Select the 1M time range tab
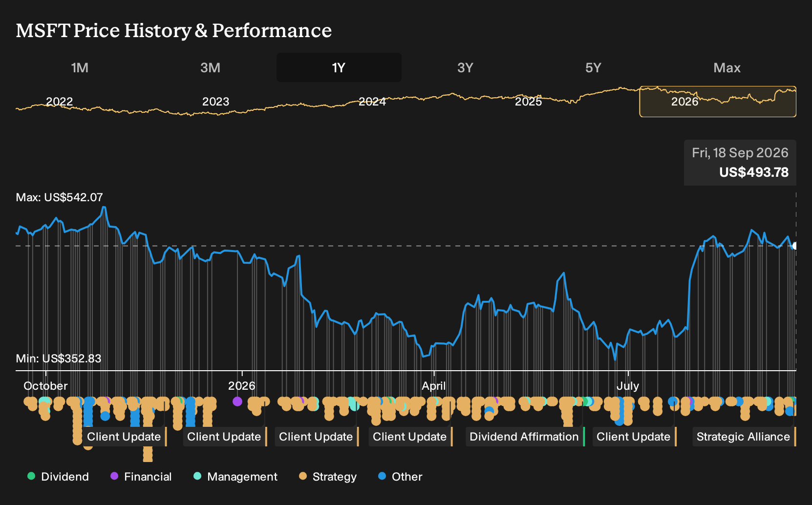This screenshot has width=812, height=505. pos(80,67)
